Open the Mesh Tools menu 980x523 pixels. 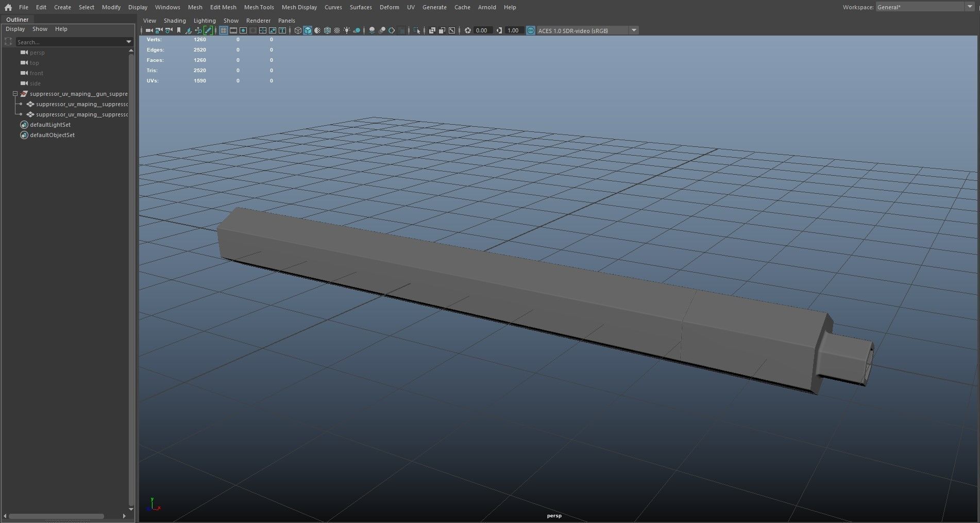pyautogui.click(x=259, y=7)
